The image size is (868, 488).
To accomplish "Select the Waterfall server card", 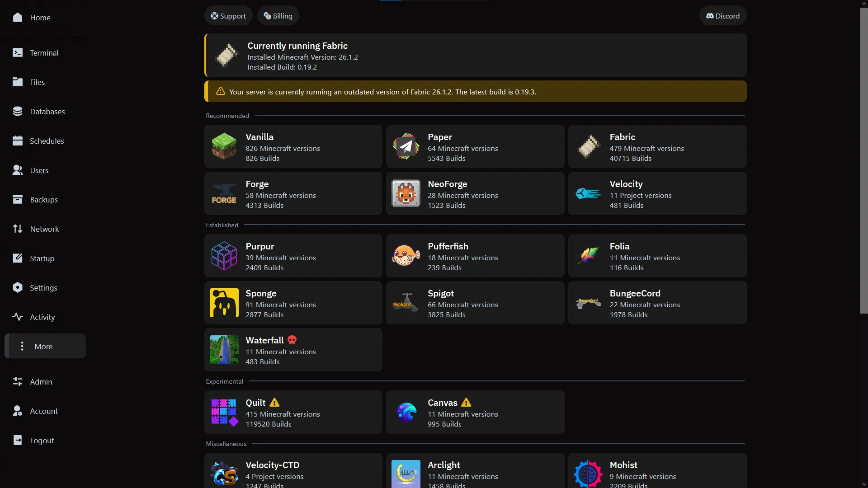I will click(x=293, y=350).
